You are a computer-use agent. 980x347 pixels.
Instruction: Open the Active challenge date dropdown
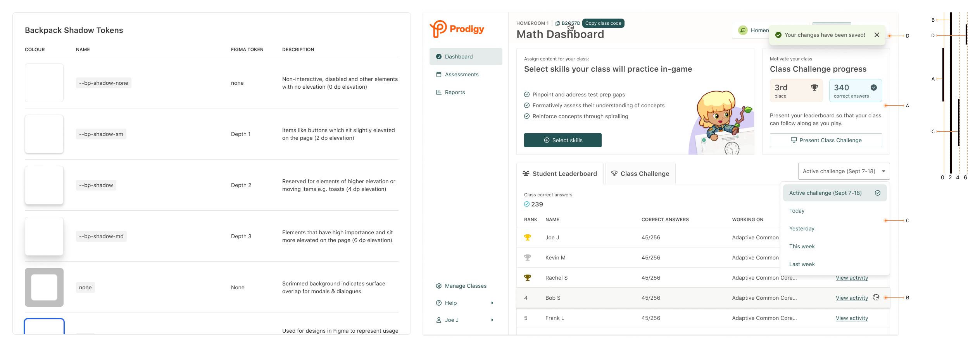pyautogui.click(x=844, y=171)
